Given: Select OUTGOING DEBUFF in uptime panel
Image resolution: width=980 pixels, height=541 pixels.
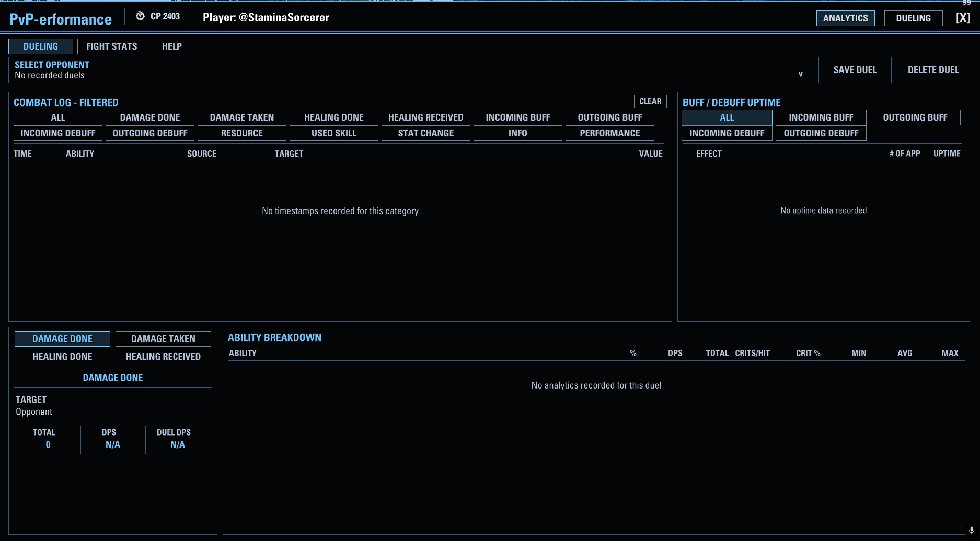Looking at the screenshot, I should (x=821, y=133).
